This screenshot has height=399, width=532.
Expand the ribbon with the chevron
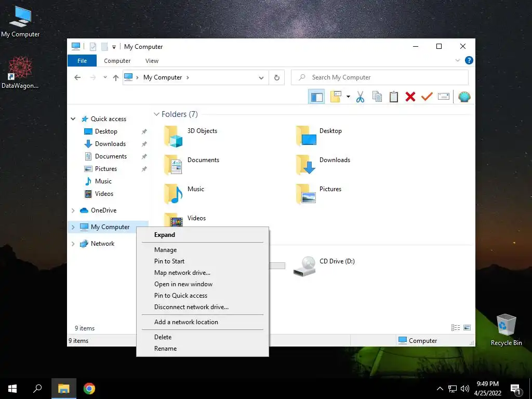click(x=457, y=60)
